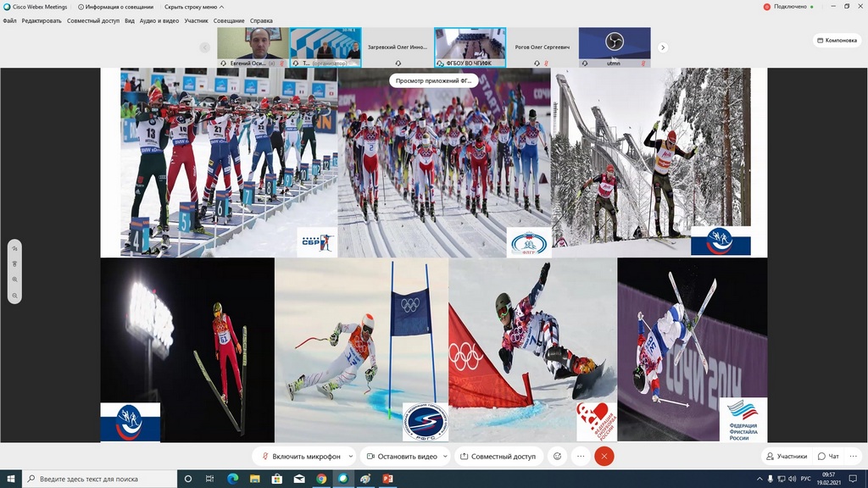The height and width of the screenshot is (488, 868).
Task: Click the top icon in the left zoom panel
Action: click(14, 248)
